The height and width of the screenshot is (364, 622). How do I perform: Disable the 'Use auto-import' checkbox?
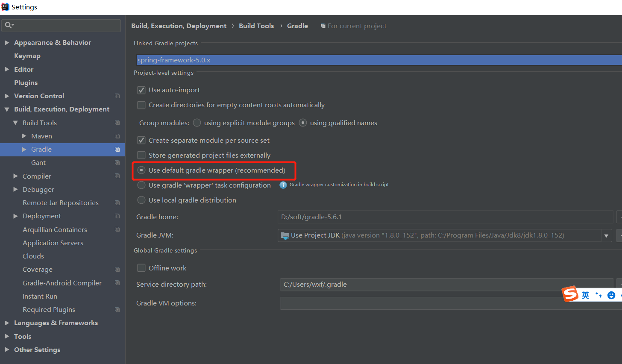(141, 90)
